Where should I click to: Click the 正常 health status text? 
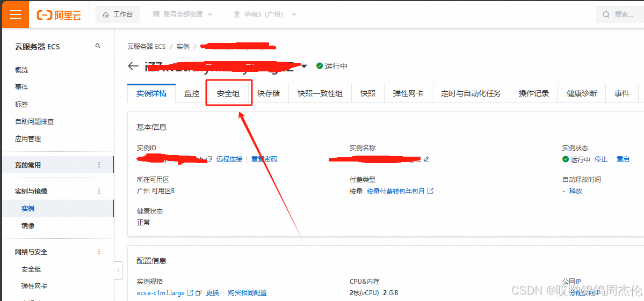point(143,223)
